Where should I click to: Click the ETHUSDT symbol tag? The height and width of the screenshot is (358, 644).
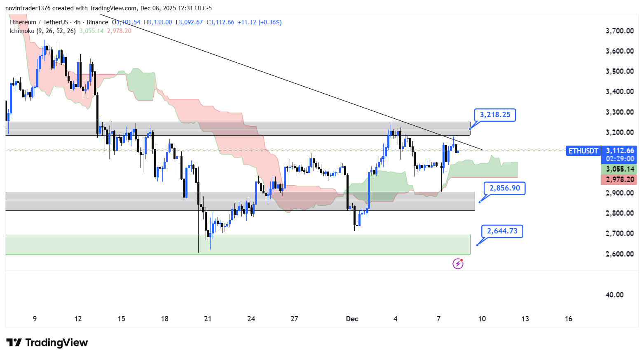pos(583,151)
